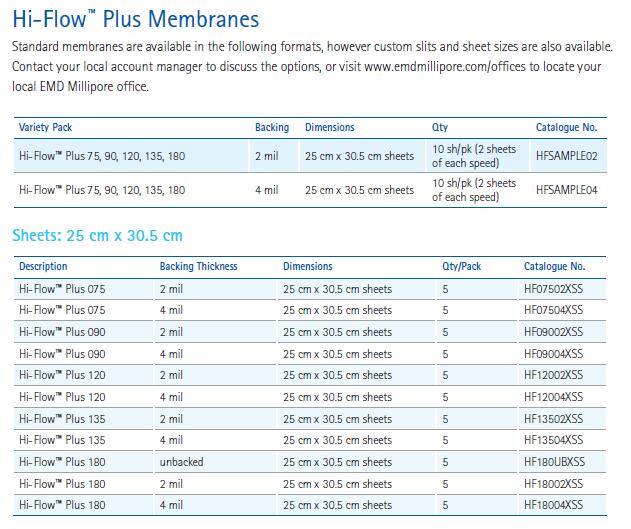Image resolution: width=631 pixels, height=529 pixels.
Task: Select catalogue number HF180UBXSS
Action: [x=554, y=462]
